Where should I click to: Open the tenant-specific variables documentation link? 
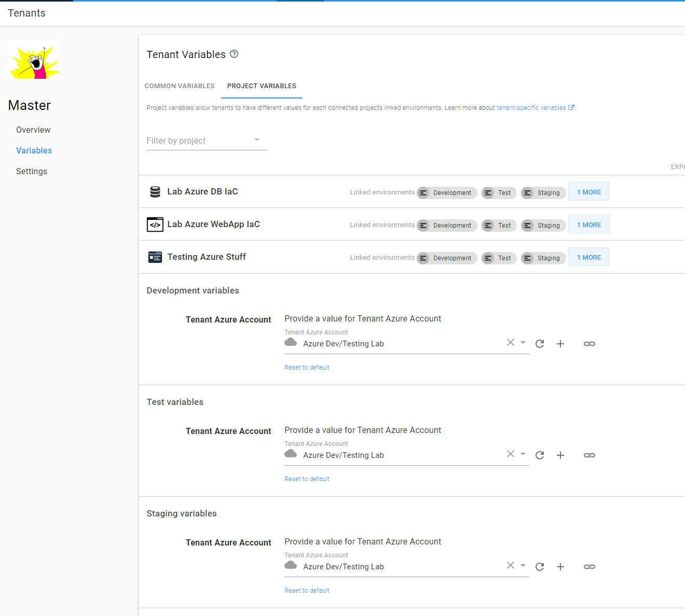click(x=531, y=107)
